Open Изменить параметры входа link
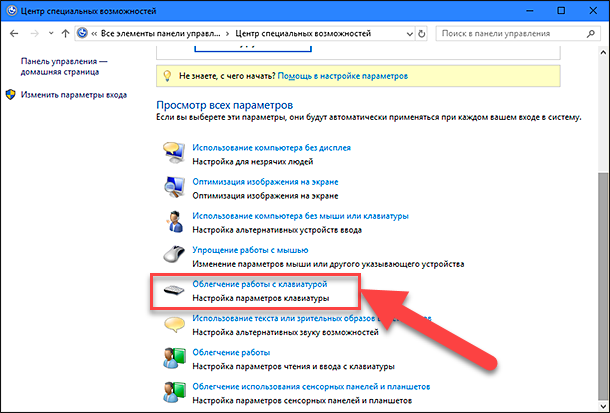The width and height of the screenshot is (610, 413). [74, 95]
